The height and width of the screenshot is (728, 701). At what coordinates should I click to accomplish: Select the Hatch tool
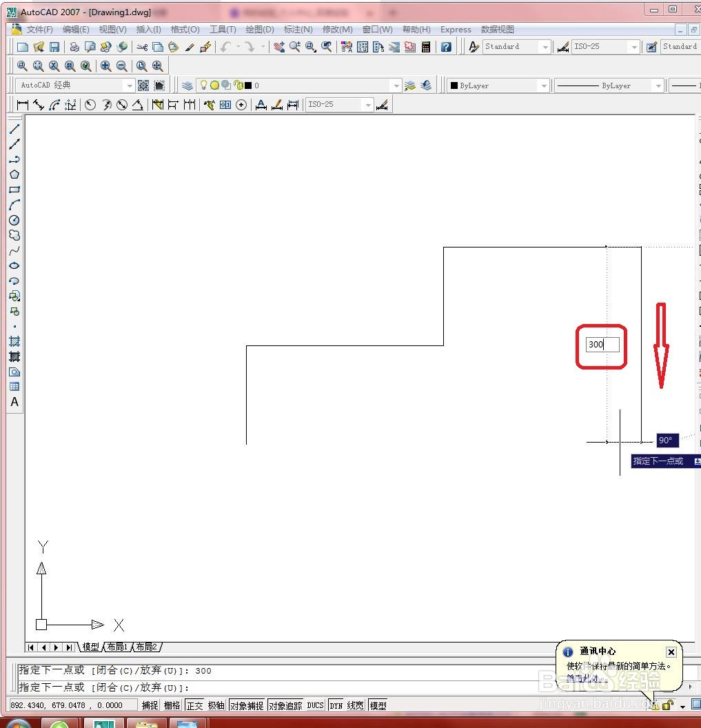click(14, 342)
